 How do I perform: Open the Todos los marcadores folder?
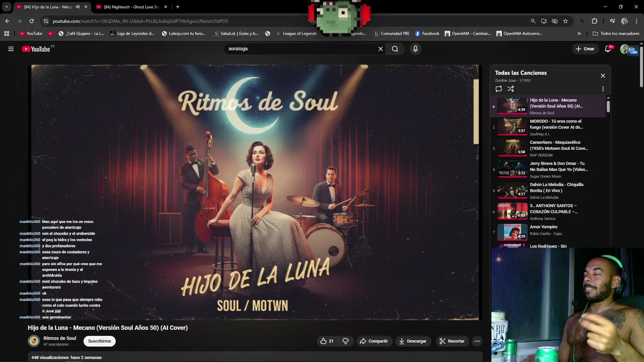pos(616,34)
